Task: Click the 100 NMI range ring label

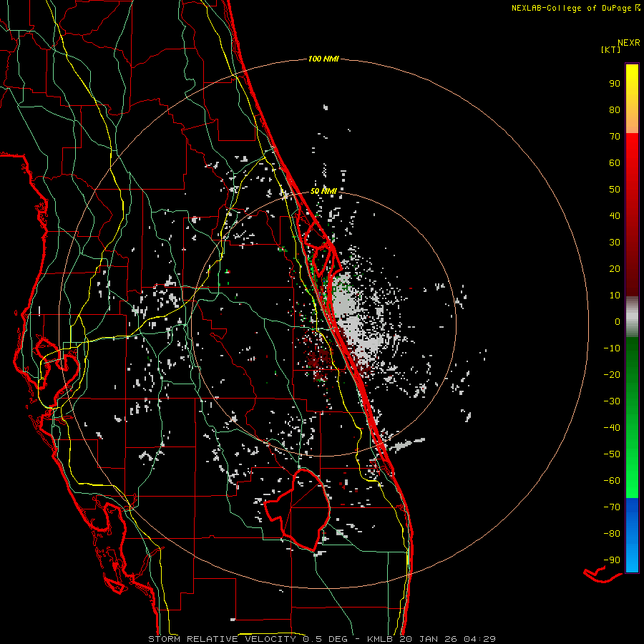Action: point(323,59)
